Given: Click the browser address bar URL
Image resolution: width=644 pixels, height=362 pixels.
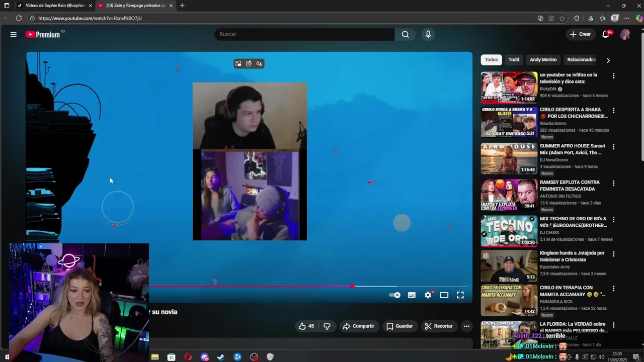Looking at the screenshot, I should pos(90,18).
